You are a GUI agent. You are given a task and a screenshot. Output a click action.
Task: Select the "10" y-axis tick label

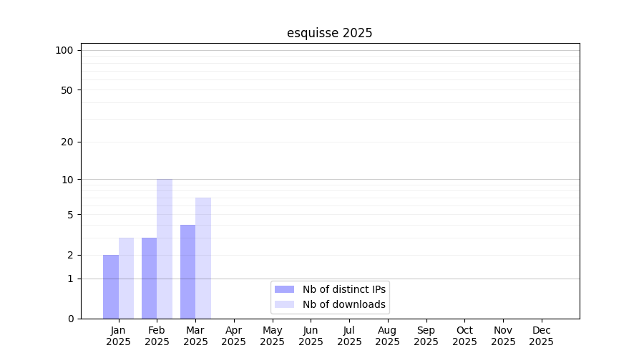67,180
